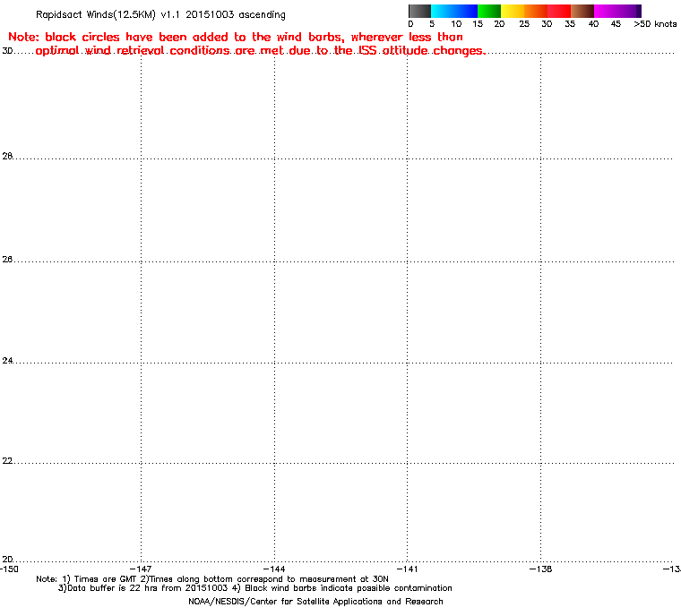Click the '>50 knots' legend label
This screenshot has width=681, height=616.
pos(655,24)
